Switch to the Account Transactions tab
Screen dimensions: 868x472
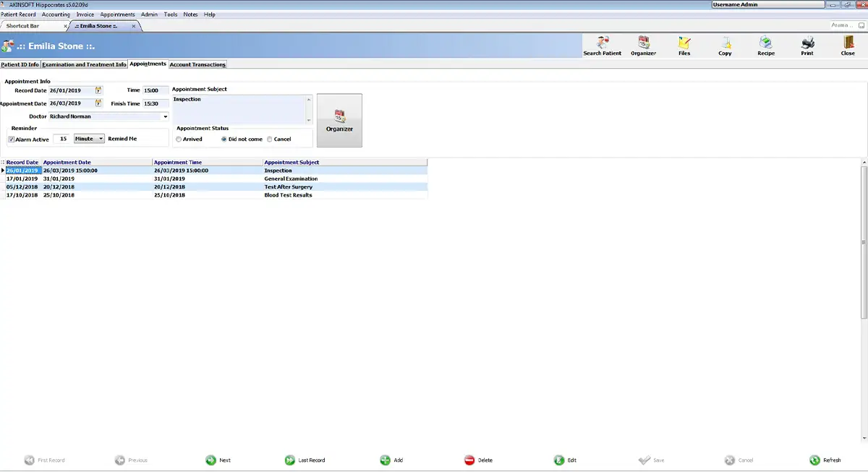pos(197,64)
